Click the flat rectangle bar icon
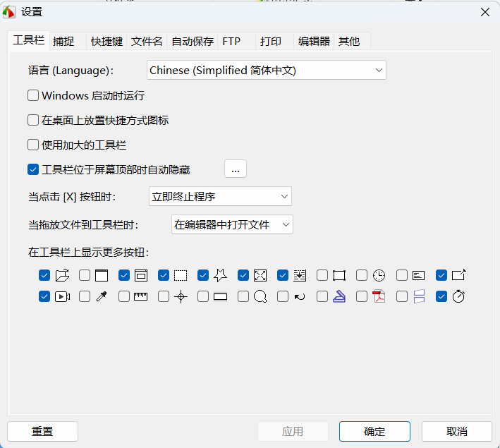The height and width of the screenshot is (448, 500). (220, 297)
